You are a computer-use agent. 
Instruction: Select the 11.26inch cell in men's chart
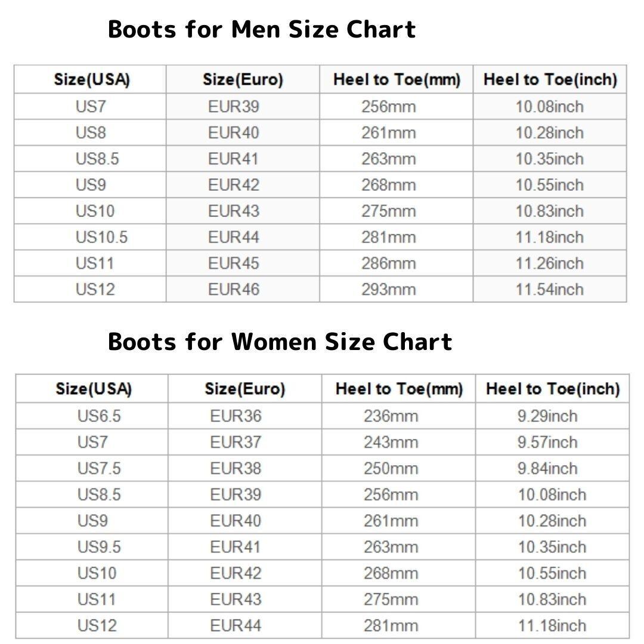click(x=549, y=263)
